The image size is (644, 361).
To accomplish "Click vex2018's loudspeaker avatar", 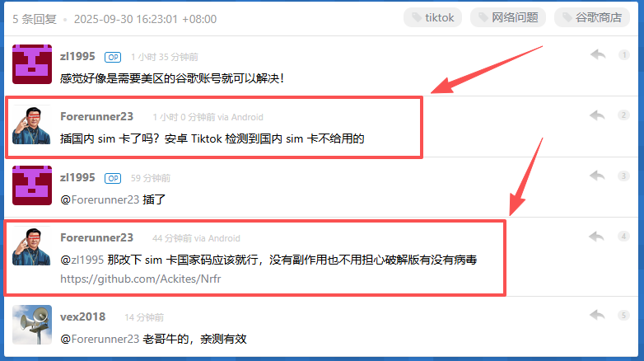I will click(x=32, y=325).
